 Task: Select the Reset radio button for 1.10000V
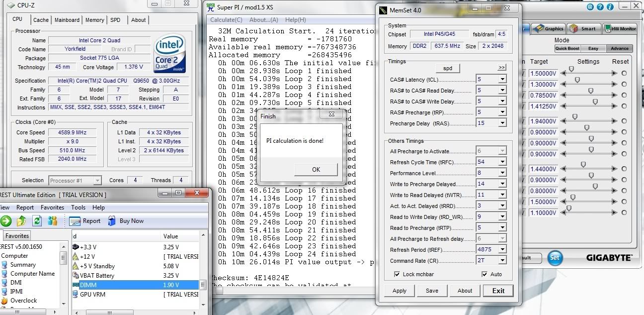[624, 213]
